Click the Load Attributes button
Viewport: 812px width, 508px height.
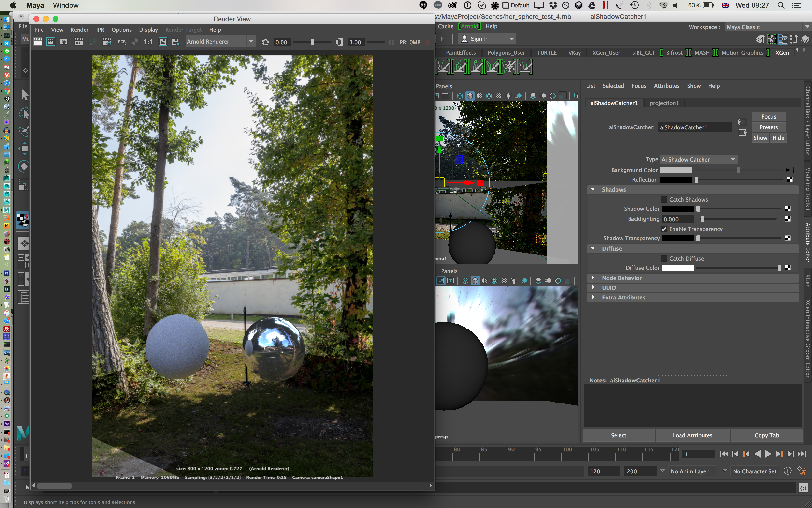pos(692,435)
